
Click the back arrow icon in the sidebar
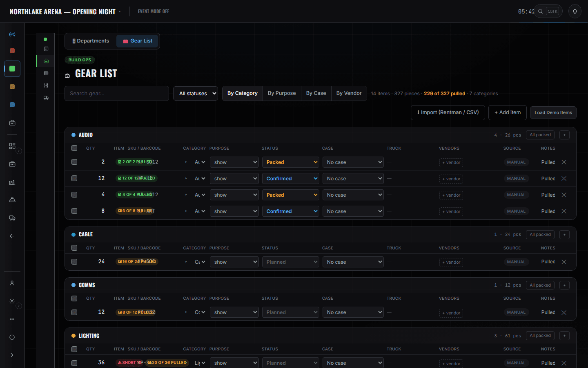[x=12, y=236]
